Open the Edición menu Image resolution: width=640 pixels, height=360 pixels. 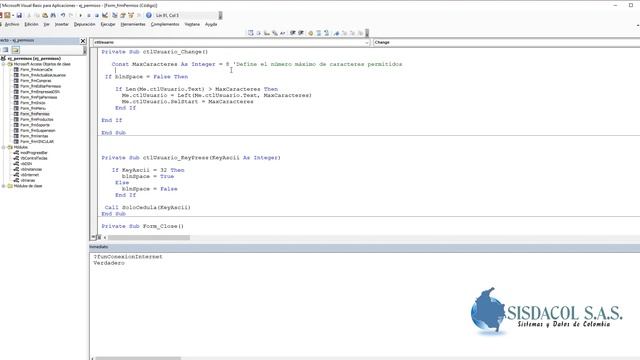point(31,24)
